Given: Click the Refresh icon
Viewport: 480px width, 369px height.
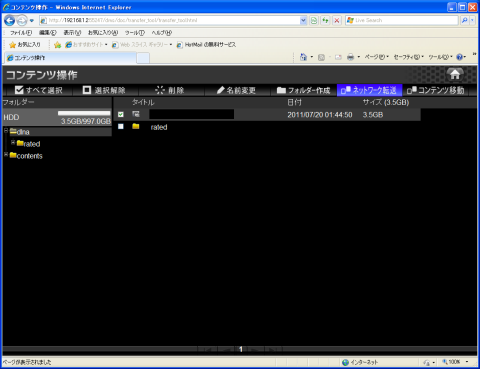Looking at the screenshot, I should tap(325, 20).
